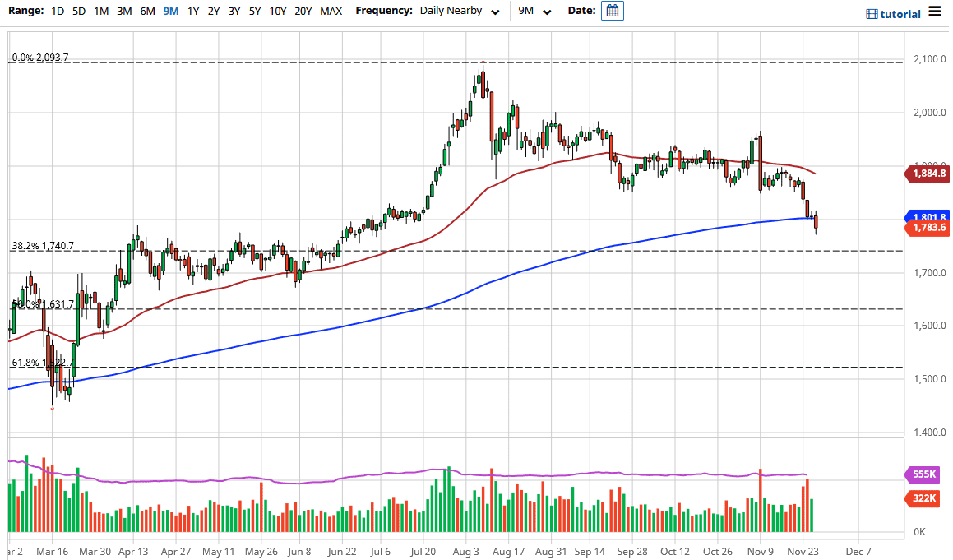Set the chart range to MAX

tap(331, 12)
